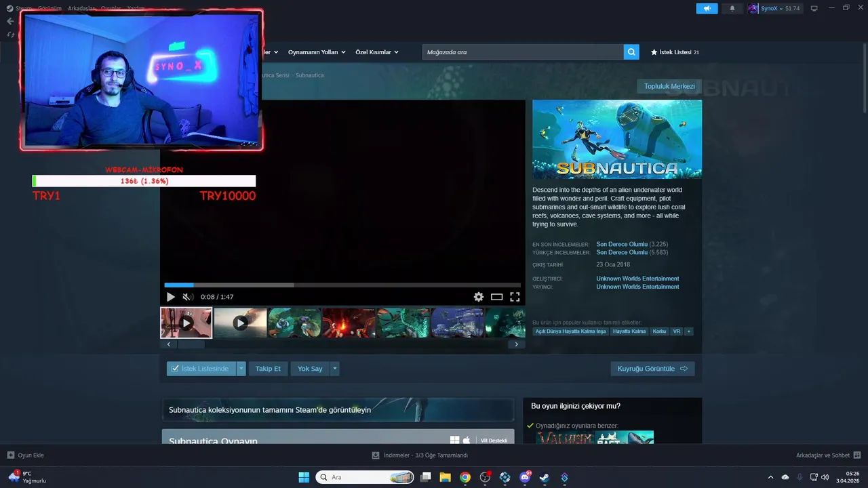
Task: Click Kuyruğu Görüntüle queue button
Action: coord(652,369)
